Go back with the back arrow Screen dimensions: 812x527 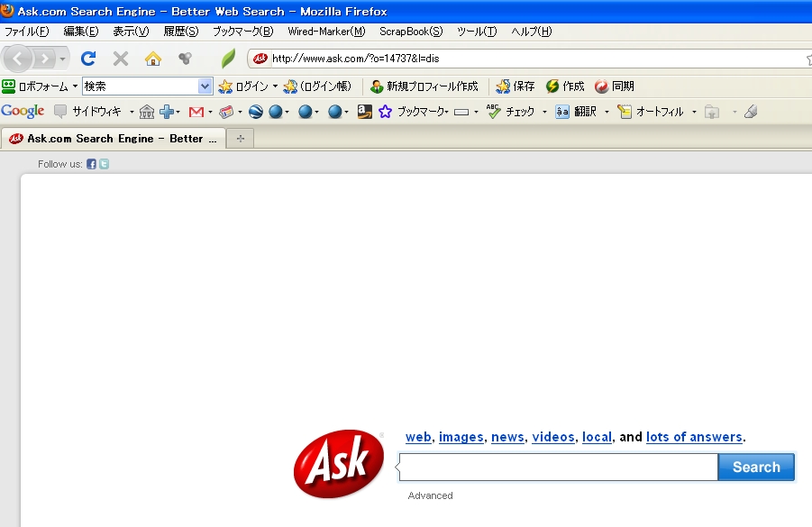(x=18, y=59)
